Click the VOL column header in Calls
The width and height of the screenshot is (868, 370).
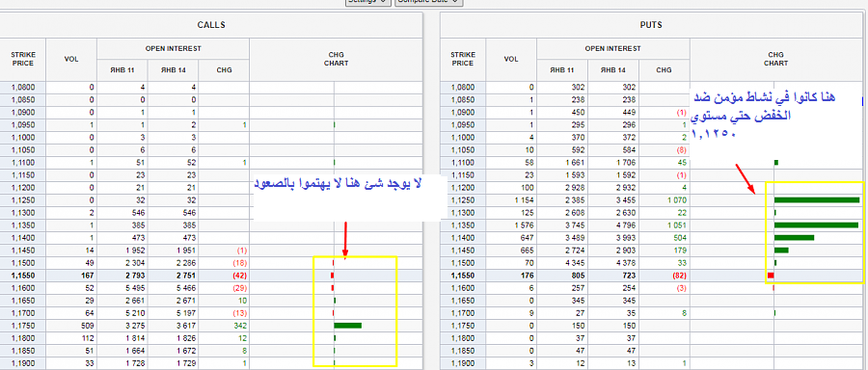click(x=71, y=60)
